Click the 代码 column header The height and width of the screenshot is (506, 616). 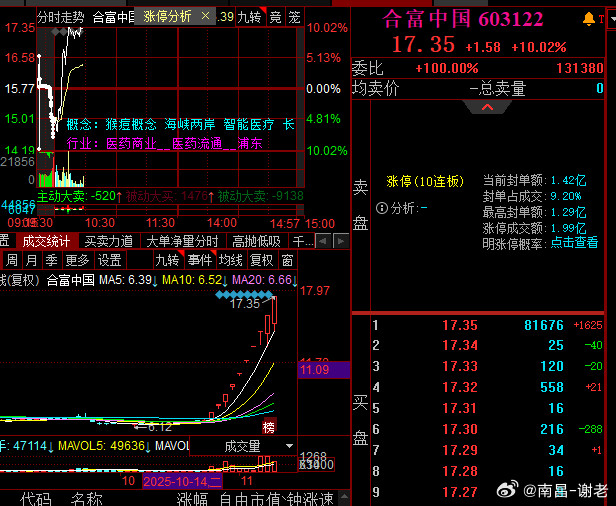tap(35, 498)
